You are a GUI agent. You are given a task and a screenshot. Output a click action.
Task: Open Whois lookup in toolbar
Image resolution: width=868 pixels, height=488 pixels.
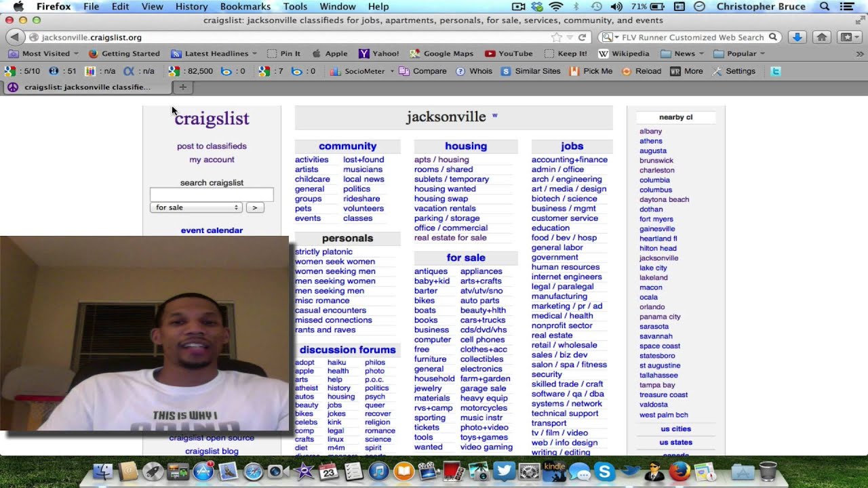[474, 71]
